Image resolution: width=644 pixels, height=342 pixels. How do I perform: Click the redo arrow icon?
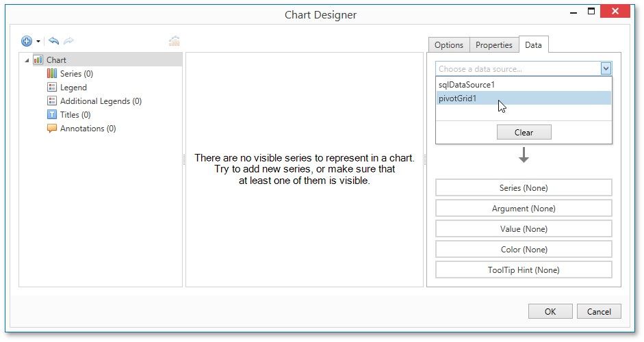coord(69,42)
